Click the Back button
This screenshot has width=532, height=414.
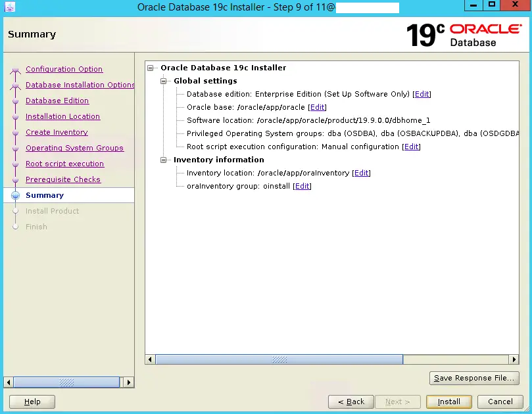point(351,402)
